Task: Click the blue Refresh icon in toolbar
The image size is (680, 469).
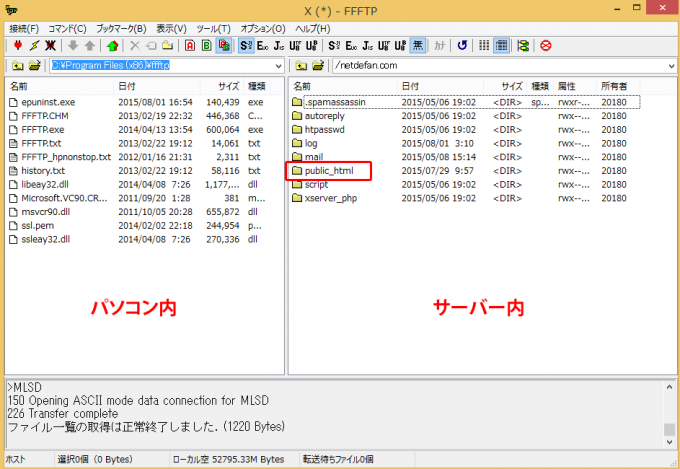Action: point(462,45)
